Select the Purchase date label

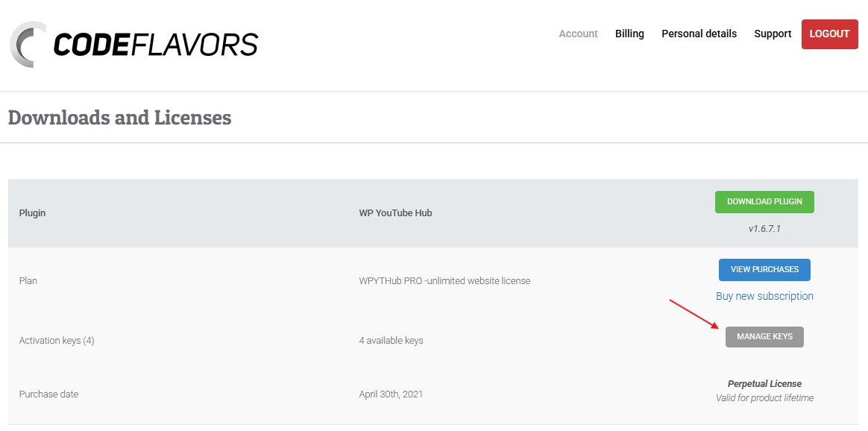pos(48,394)
